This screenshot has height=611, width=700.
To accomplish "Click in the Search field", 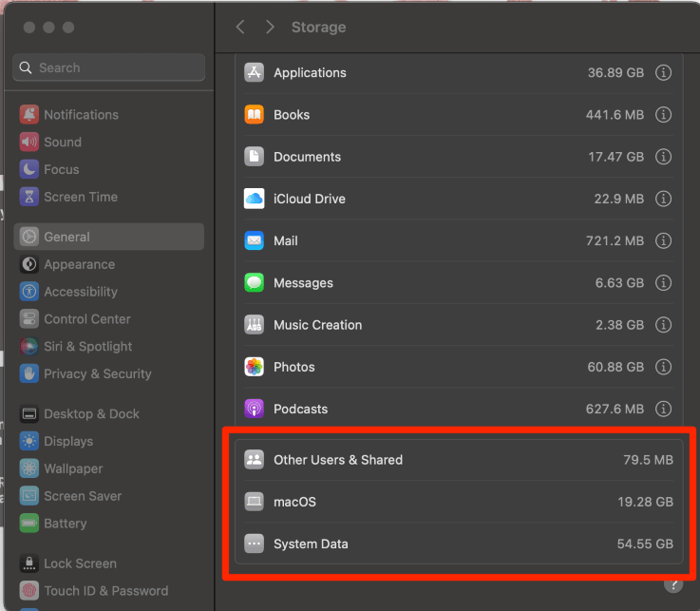I will coord(109,67).
